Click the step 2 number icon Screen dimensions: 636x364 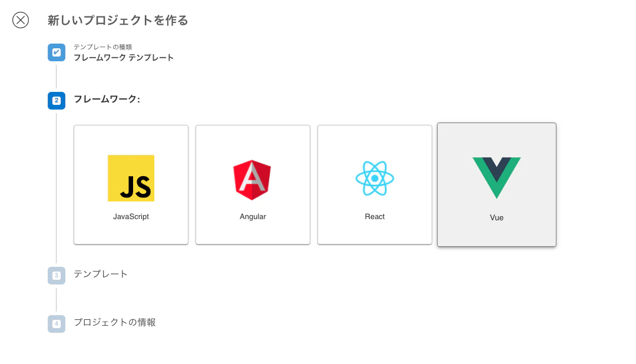57,101
